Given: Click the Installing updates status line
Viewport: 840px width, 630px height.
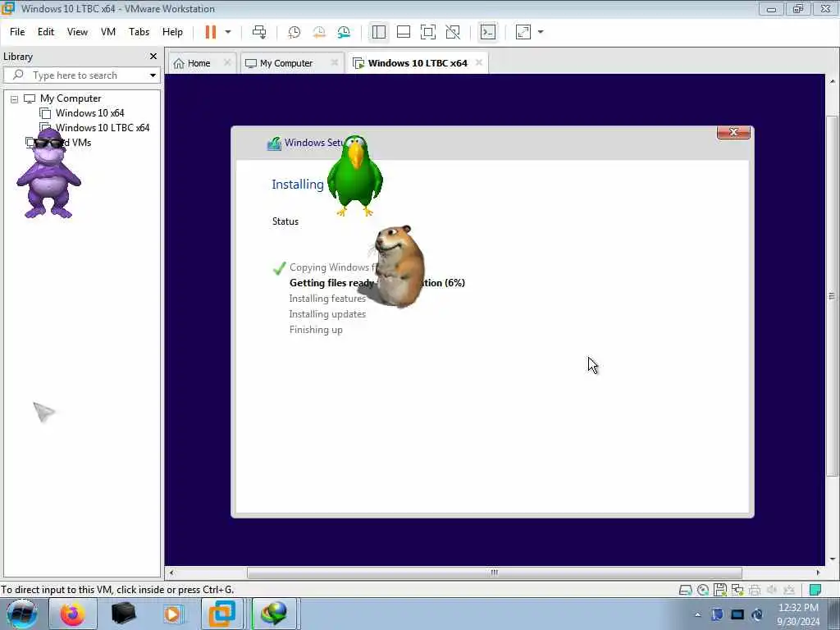Looking at the screenshot, I should pos(327,314).
